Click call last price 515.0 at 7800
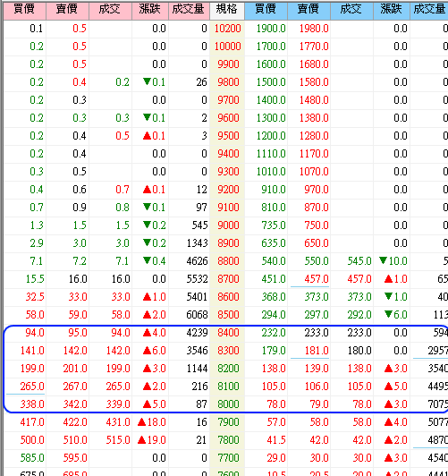This screenshot has width=448, height=476. tap(118, 440)
